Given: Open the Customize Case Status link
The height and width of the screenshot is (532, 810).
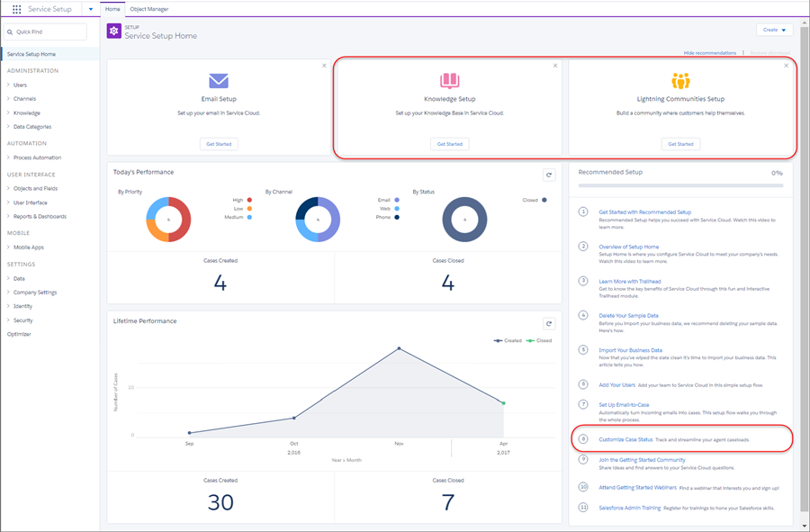Looking at the screenshot, I should pos(625,439).
